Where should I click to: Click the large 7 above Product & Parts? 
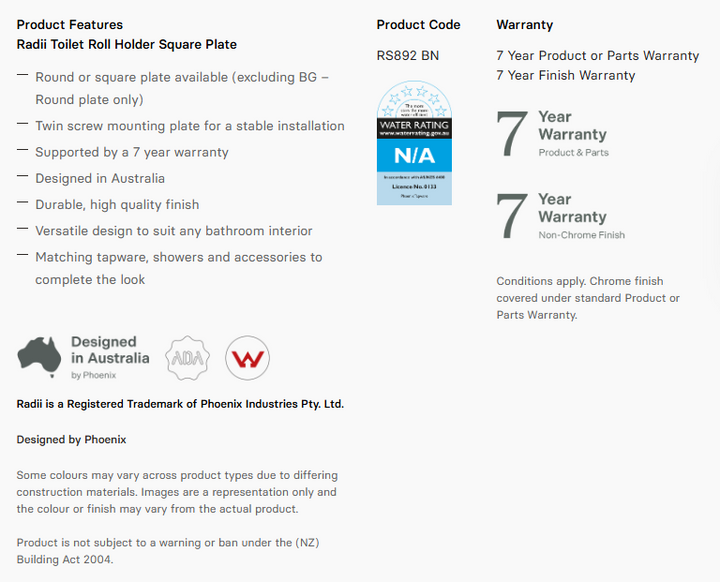click(512, 134)
